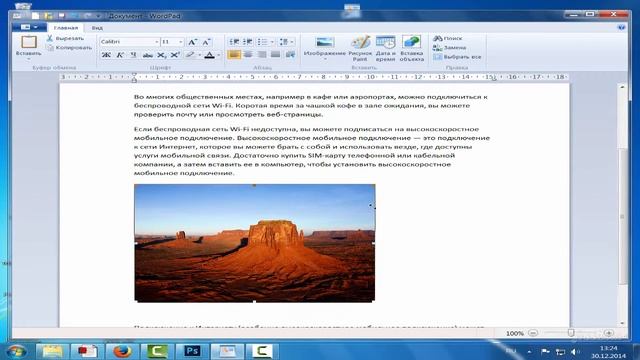Insert Дата и время
This screenshot has width=640, height=360.
click(x=385, y=48)
